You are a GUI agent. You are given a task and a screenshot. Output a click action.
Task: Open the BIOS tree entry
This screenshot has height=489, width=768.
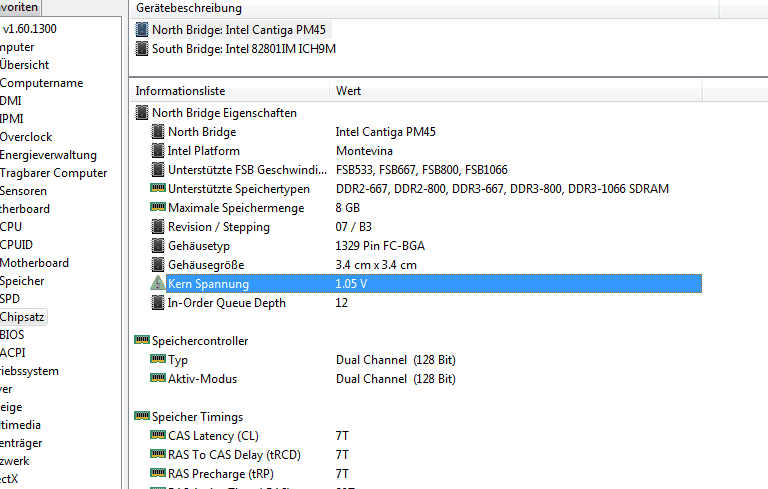pos(12,335)
